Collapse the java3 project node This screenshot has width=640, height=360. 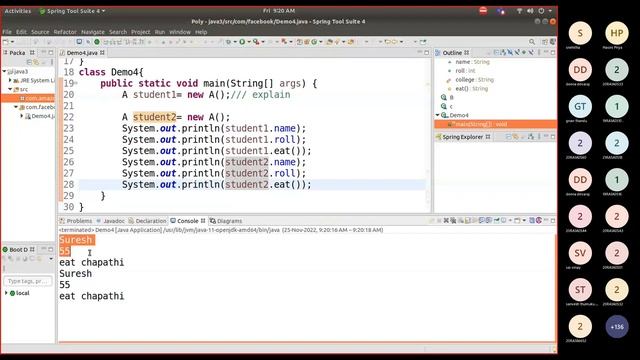pos(4,71)
